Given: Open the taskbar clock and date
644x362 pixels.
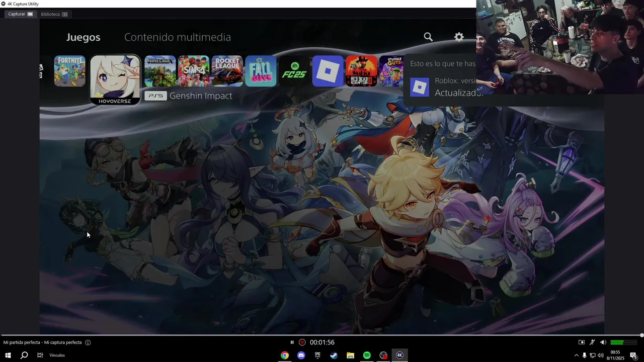Looking at the screenshot, I should click(615, 355).
